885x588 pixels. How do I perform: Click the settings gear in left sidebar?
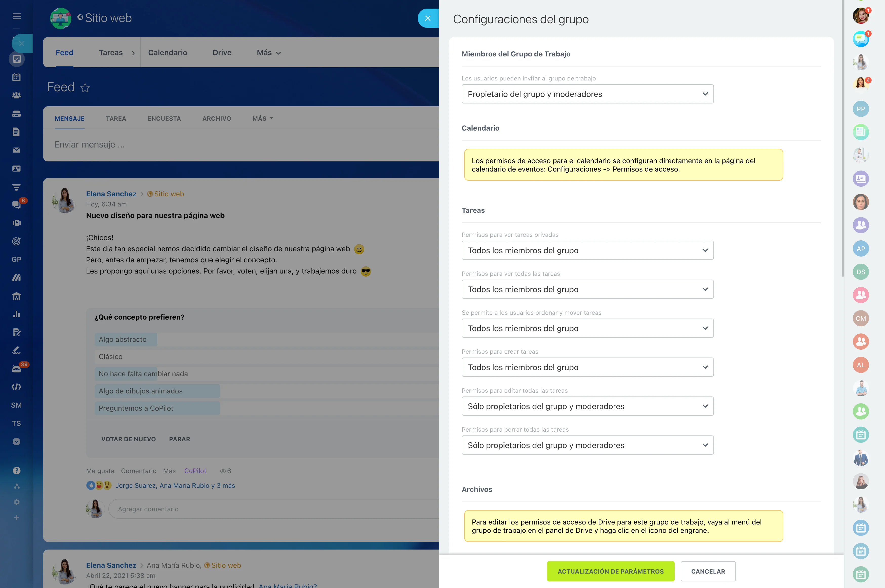tap(16, 502)
